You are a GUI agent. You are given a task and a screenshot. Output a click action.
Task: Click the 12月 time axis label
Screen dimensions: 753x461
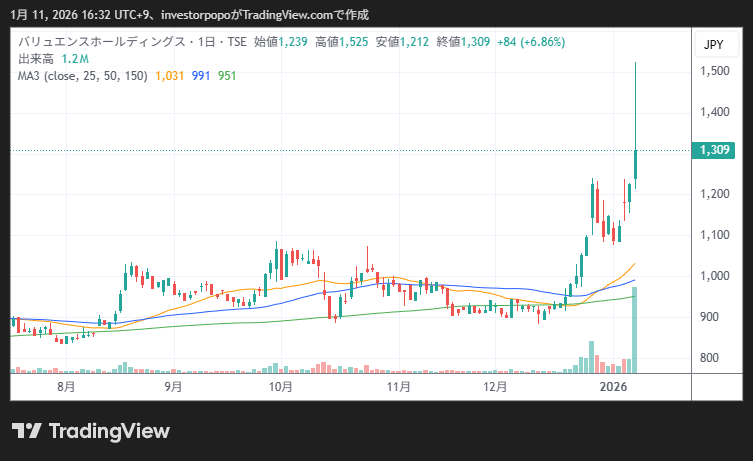point(494,386)
